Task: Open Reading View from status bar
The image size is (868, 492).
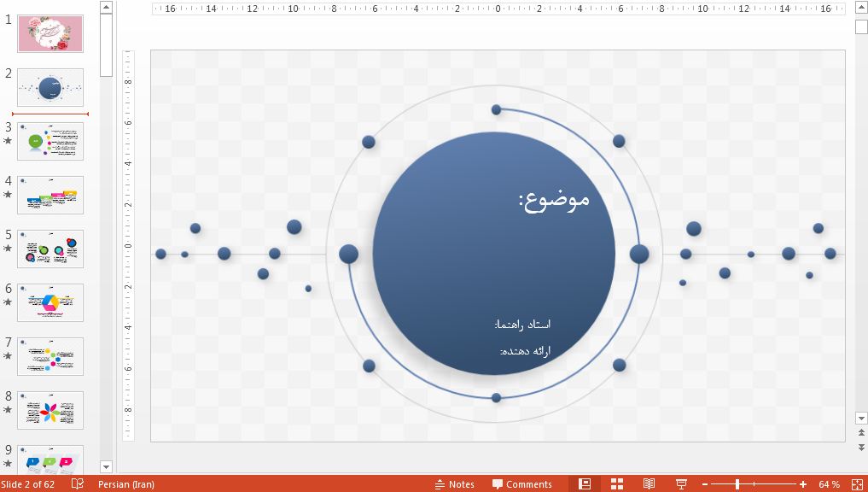Action: [648, 483]
